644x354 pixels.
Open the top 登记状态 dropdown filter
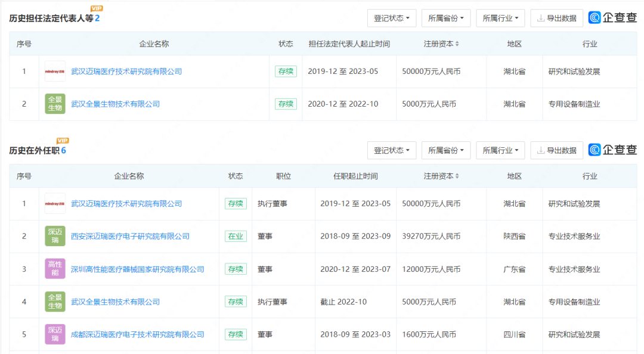pos(391,18)
